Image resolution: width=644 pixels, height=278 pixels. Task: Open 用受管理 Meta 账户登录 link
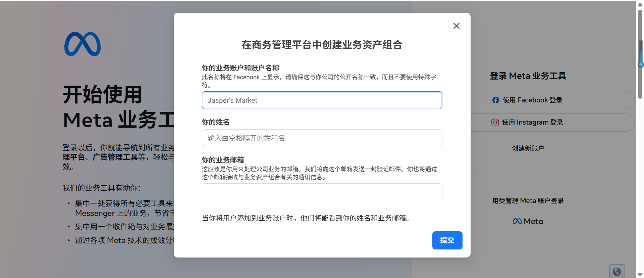pos(528,201)
